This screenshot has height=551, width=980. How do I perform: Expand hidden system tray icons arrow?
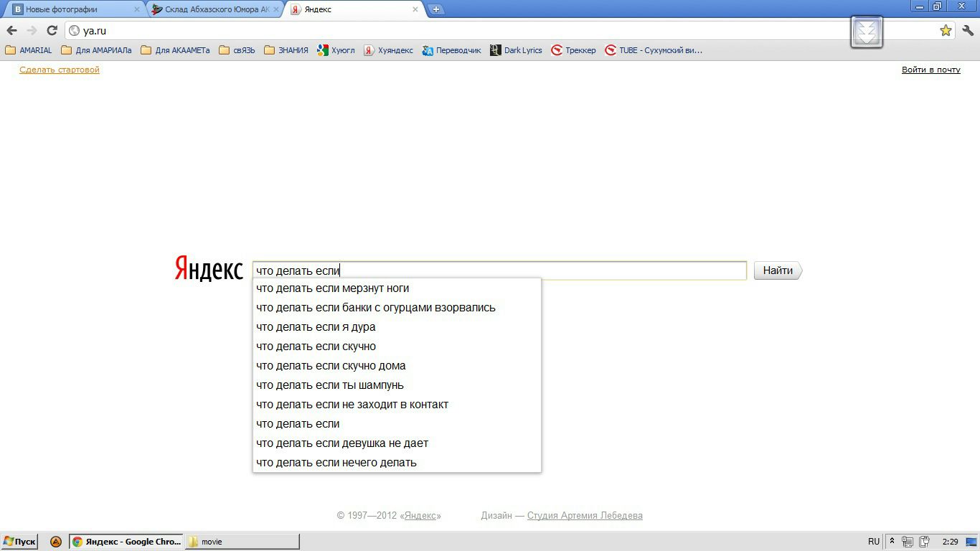point(892,542)
